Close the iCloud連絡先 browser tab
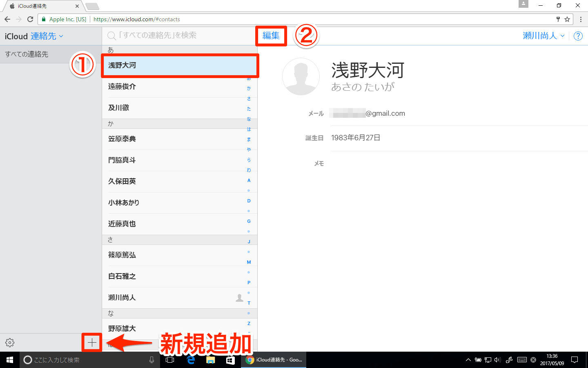The image size is (588, 368). [77, 6]
